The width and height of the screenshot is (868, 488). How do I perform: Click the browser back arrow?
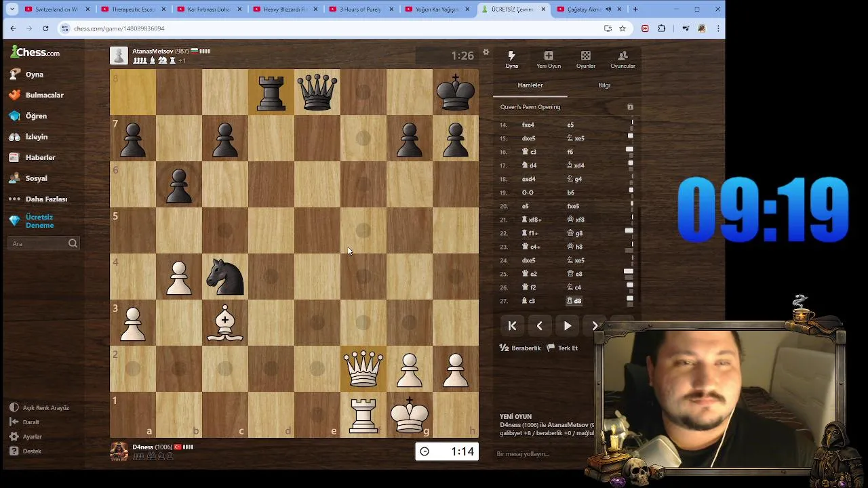(13, 28)
